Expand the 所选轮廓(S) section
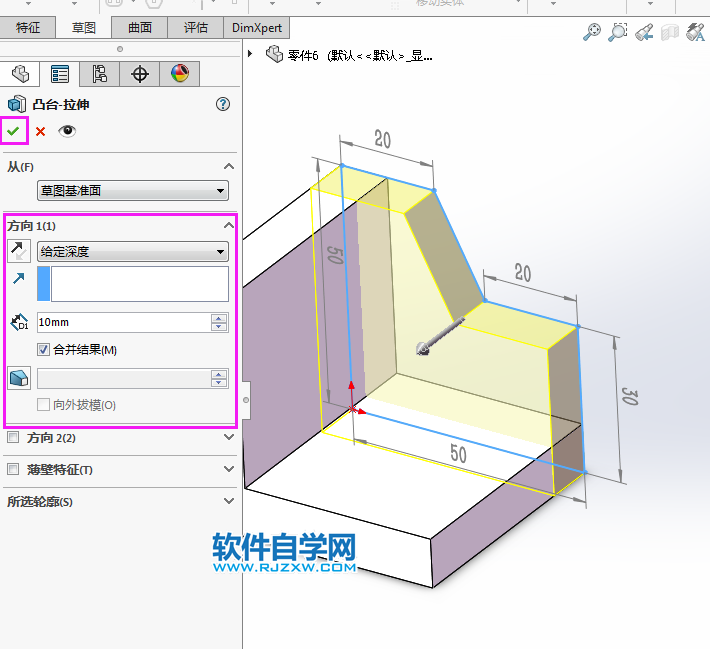 pyautogui.click(x=229, y=501)
